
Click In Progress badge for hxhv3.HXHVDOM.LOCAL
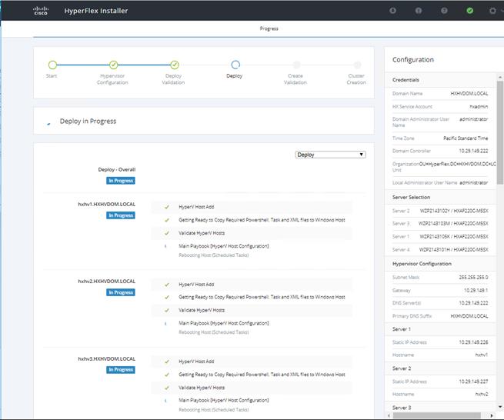(121, 369)
